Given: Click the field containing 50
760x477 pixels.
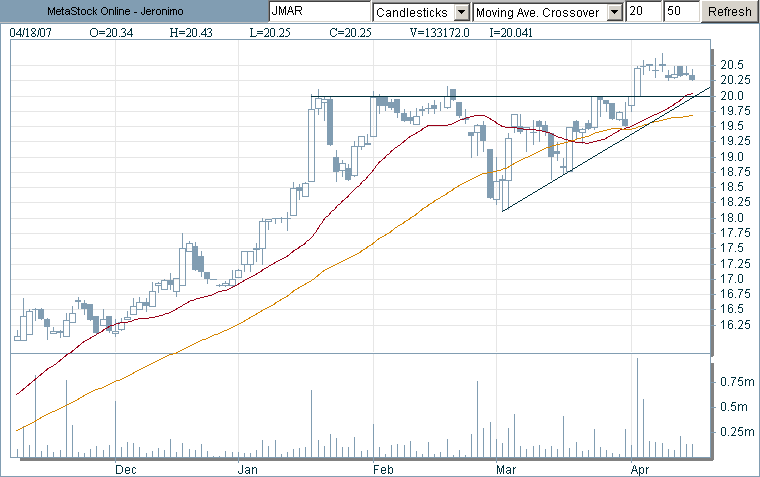Looking at the screenshot, I should click(x=682, y=12).
